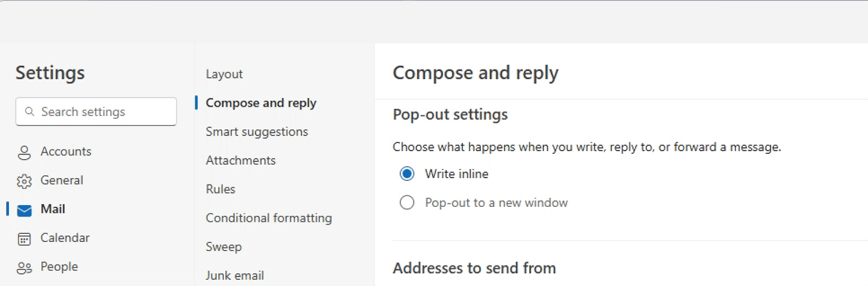Open the Rules settings page
The image size is (868, 286).
point(221,189)
